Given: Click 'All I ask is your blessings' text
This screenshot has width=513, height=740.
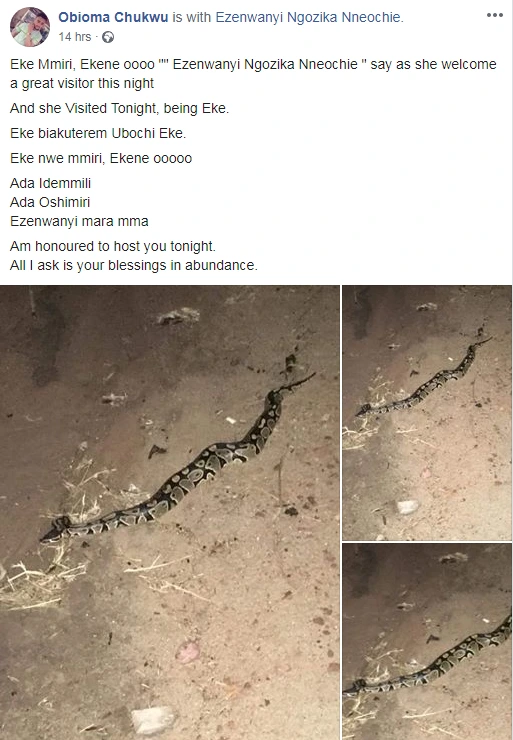Looking at the screenshot, I should pos(134,265).
